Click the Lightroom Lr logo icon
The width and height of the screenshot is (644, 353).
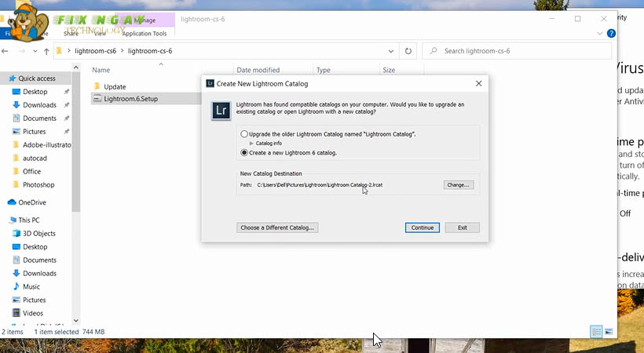pos(221,111)
